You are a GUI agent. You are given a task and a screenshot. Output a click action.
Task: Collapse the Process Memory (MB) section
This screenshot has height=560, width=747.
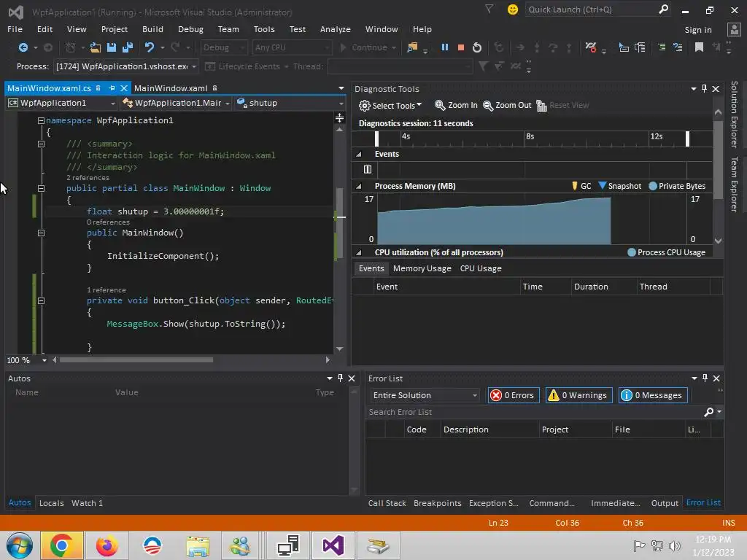(359, 186)
